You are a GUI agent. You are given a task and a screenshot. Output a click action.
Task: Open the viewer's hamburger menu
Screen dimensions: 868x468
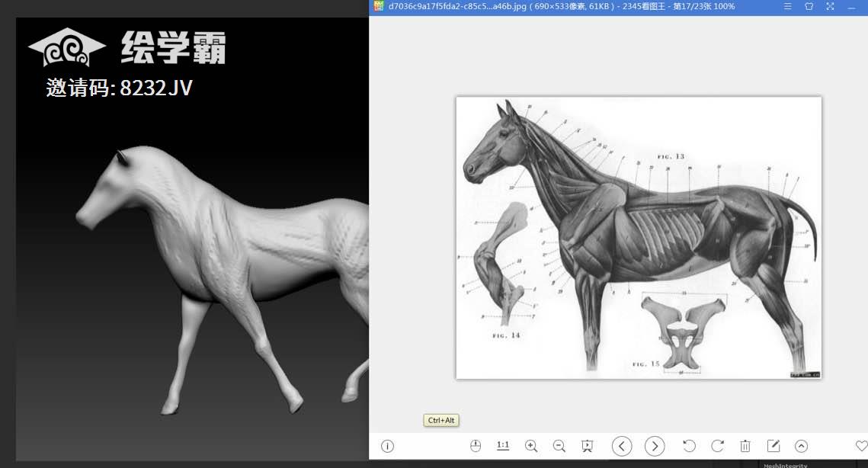[x=788, y=7]
